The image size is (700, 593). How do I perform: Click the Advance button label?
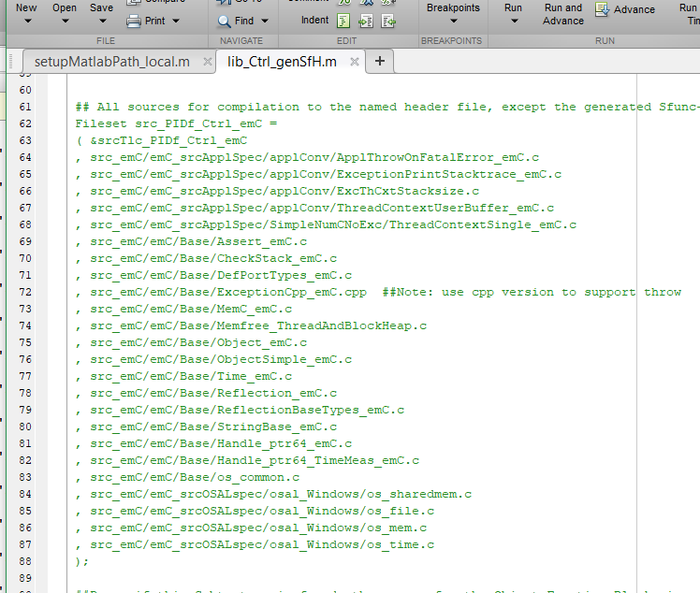(x=634, y=9)
